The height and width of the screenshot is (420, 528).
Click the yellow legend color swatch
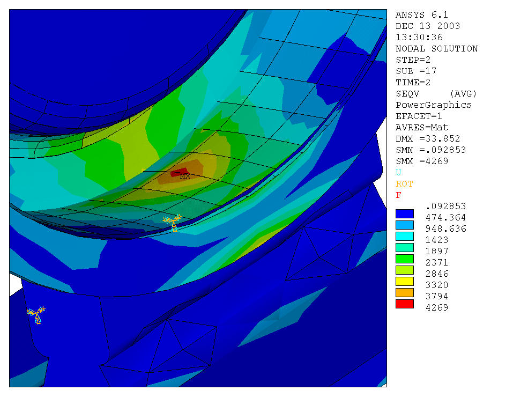click(x=404, y=281)
